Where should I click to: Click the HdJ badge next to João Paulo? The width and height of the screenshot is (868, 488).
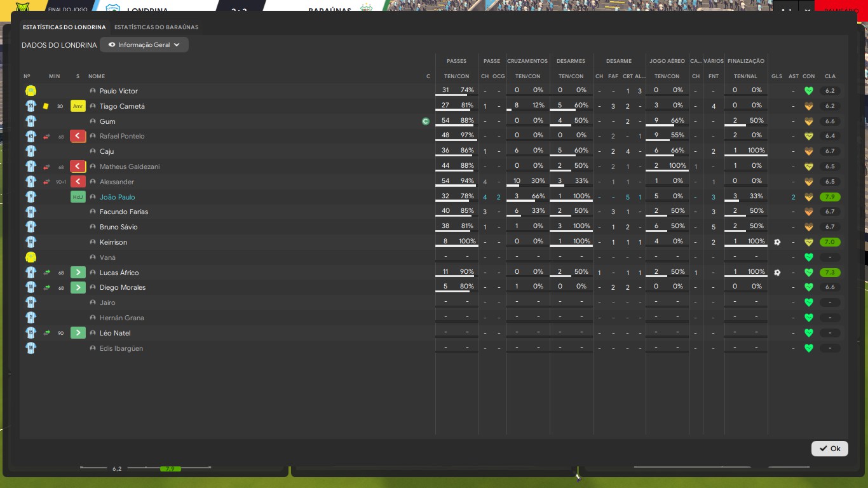click(78, 197)
